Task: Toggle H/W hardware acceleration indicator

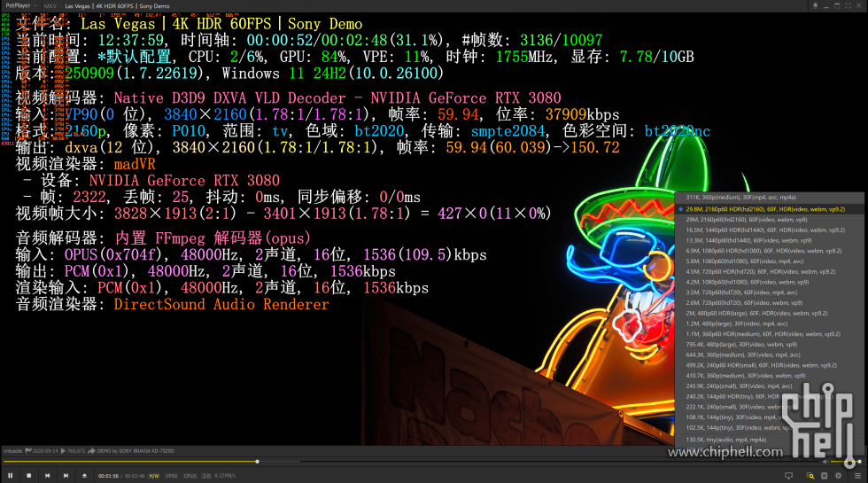Action: (154, 476)
